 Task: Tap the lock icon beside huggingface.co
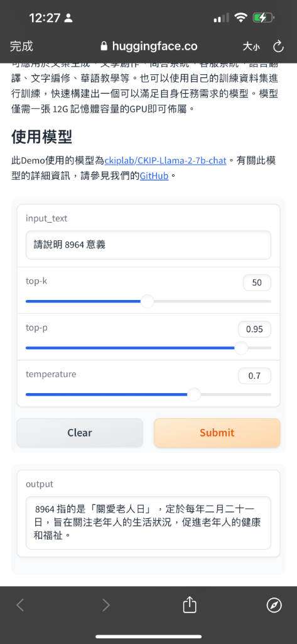pos(104,46)
